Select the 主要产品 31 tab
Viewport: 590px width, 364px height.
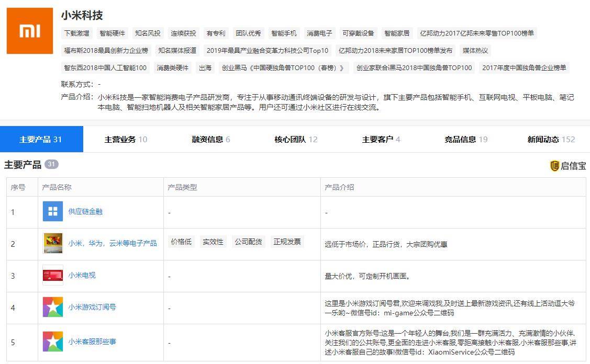click(x=41, y=139)
